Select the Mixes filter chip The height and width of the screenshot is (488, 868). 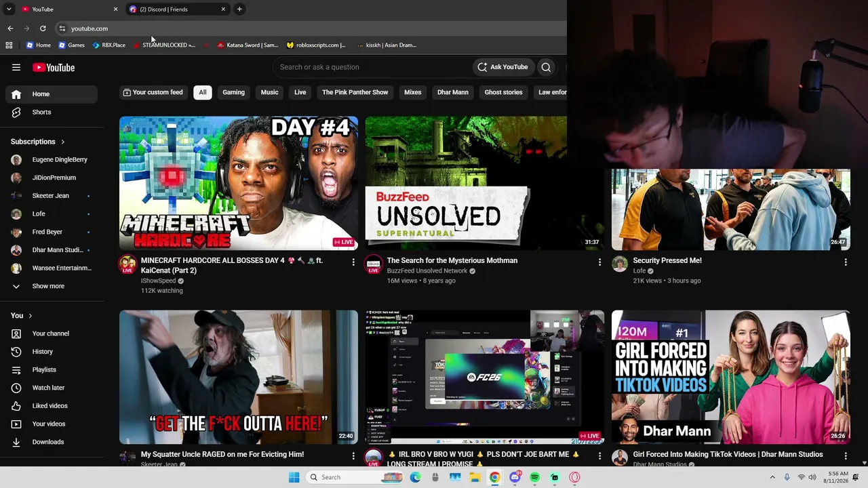point(413,92)
